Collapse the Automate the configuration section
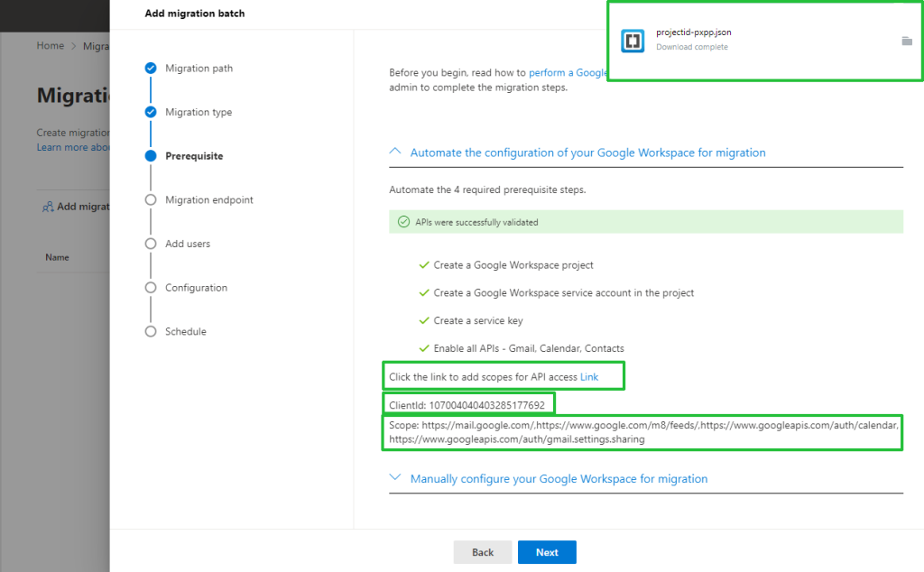The image size is (924, 572). point(394,152)
